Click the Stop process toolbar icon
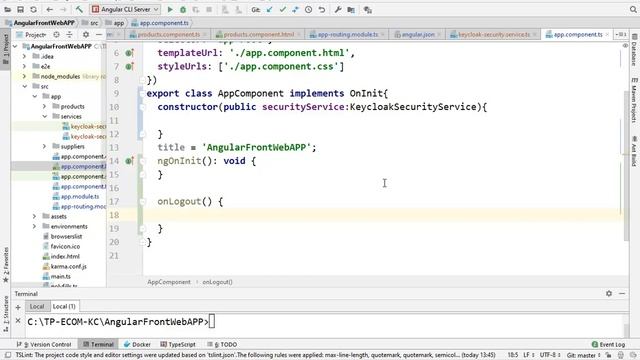This screenshot has height=360, width=640. (x=209, y=9)
